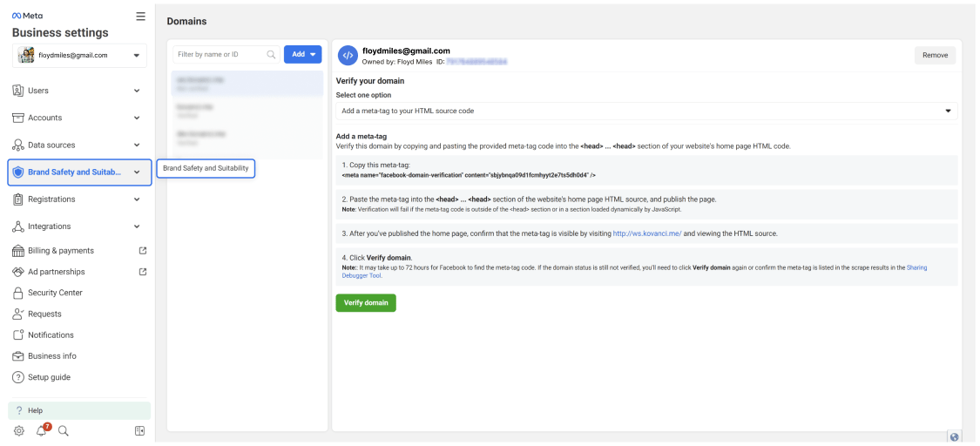
Task: Click the Accounts sidebar icon
Action: click(18, 118)
